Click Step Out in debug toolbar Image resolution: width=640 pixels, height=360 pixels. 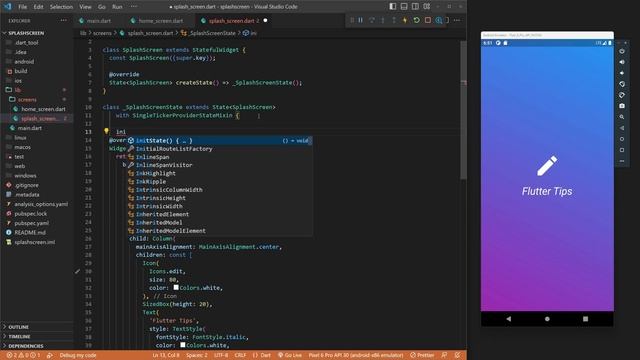[394, 20]
